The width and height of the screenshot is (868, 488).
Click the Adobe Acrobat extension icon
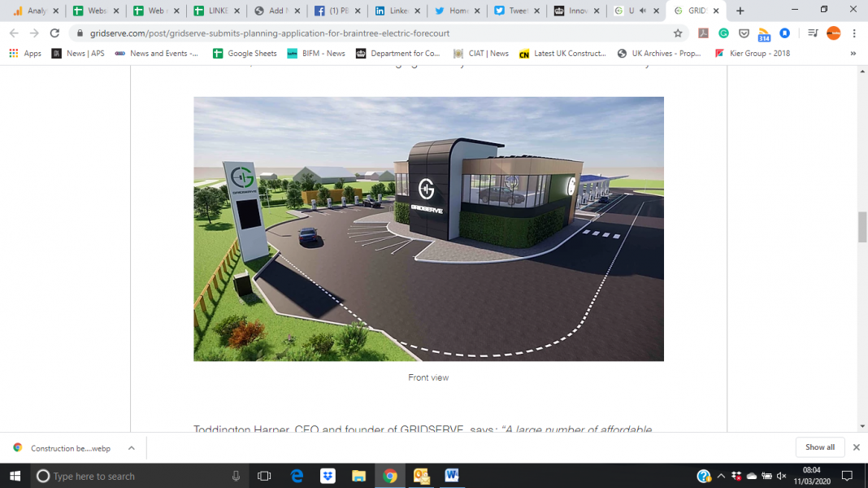[x=703, y=33]
